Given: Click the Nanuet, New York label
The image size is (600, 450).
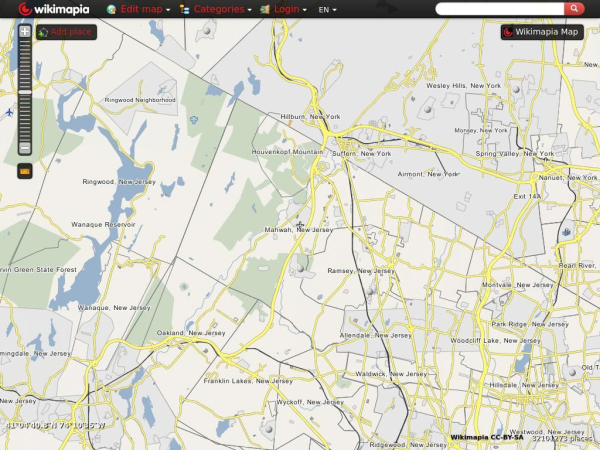Looking at the screenshot, I should tap(568, 178).
